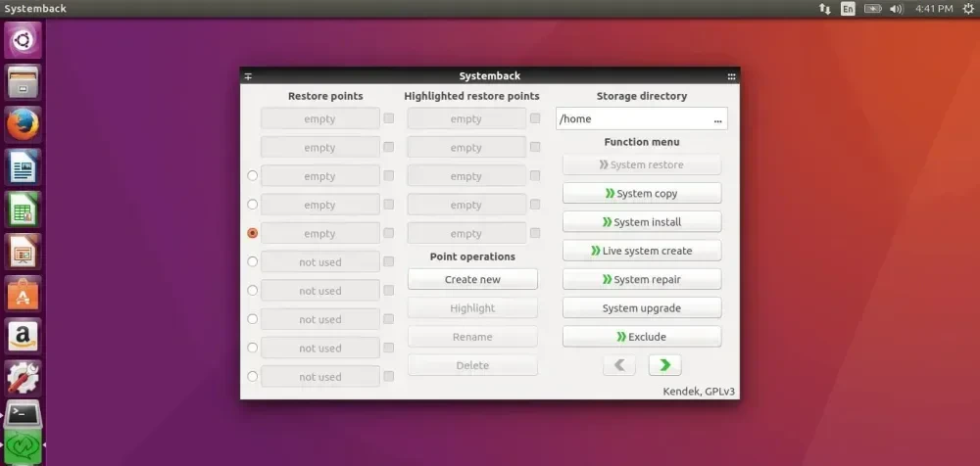Open the network indicator in top panel
980x466 pixels.
825,9
